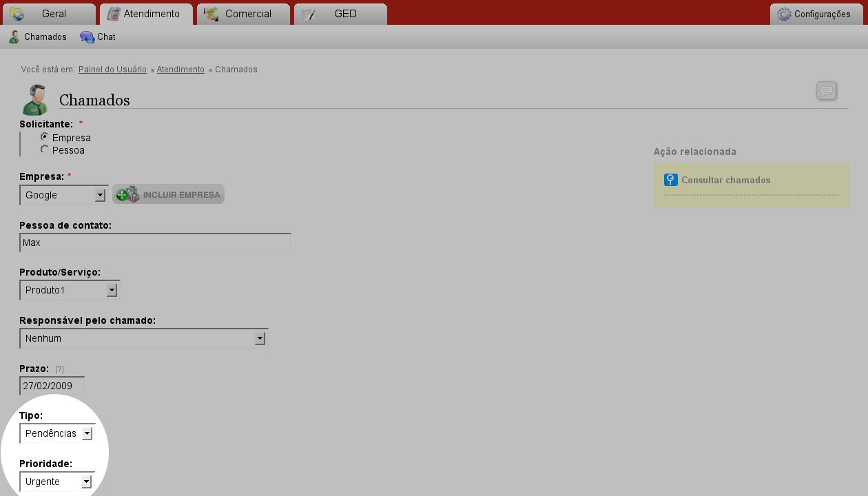Click the Prazo help [?] hint

pos(59,369)
